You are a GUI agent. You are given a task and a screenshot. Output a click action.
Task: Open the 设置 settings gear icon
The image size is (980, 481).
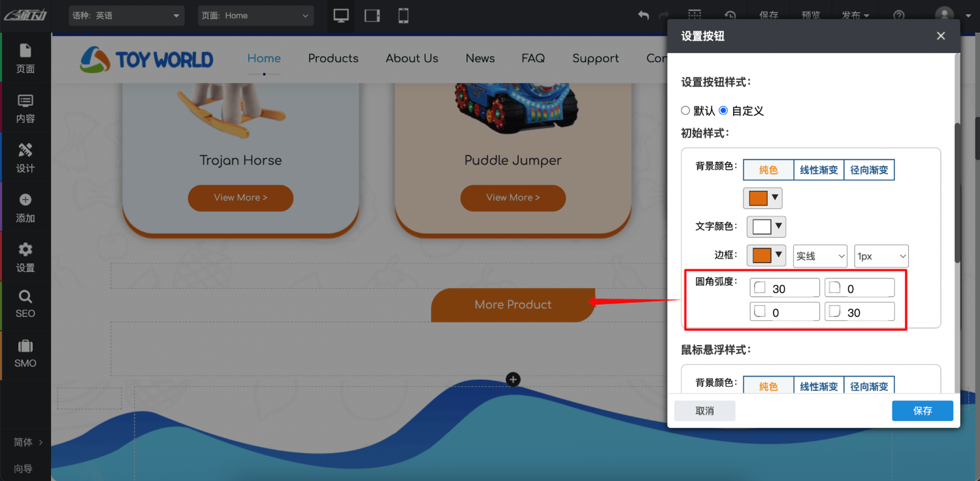pyautogui.click(x=25, y=257)
